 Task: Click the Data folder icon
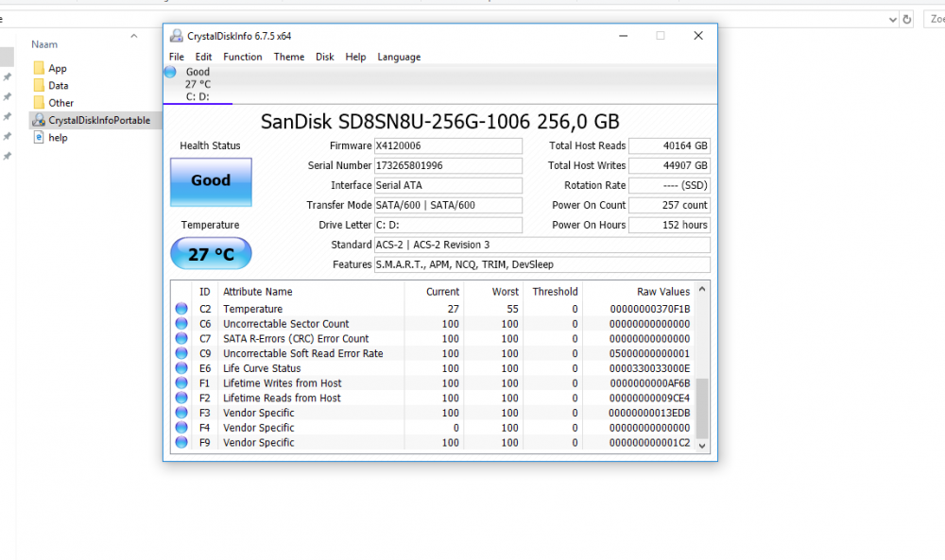[39, 85]
